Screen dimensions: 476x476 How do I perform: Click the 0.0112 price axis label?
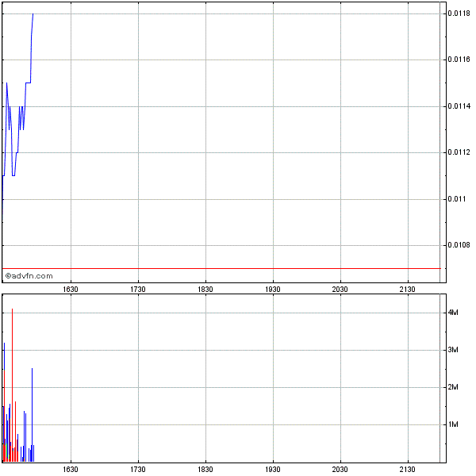pos(459,152)
